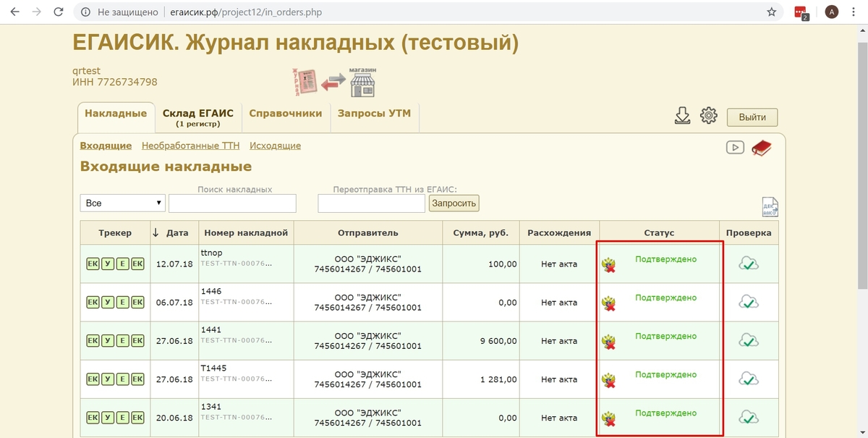Open the video tutorial play icon
Viewport: 868px width, 438px height.
[x=735, y=148]
